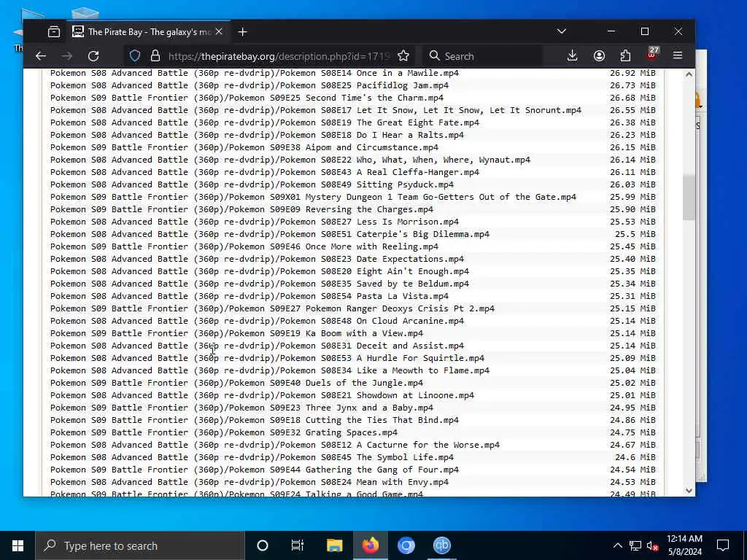Select row S08E18 Do I Hear a Ralts.mp4
This screenshot has height=560, width=747.
coord(352,135)
